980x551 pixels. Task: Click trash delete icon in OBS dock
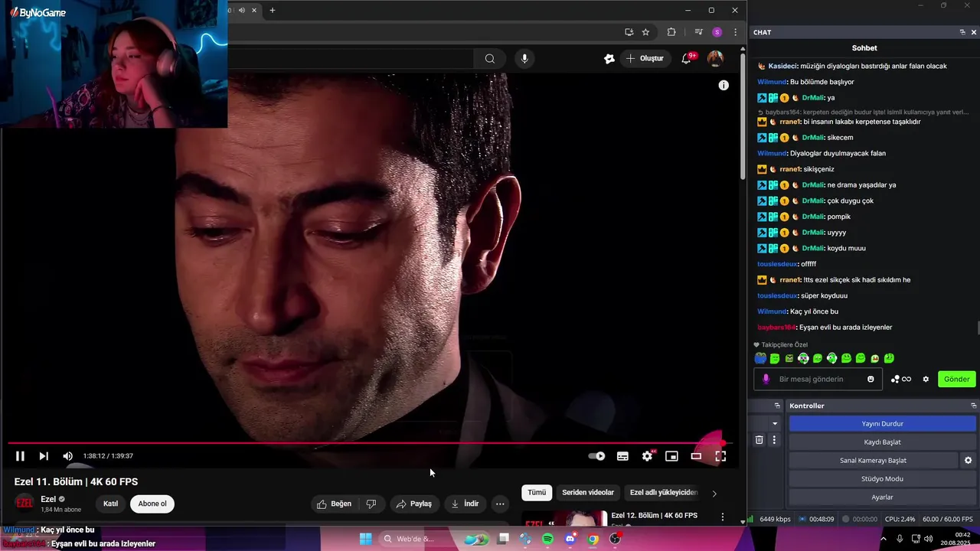(759, 440)
